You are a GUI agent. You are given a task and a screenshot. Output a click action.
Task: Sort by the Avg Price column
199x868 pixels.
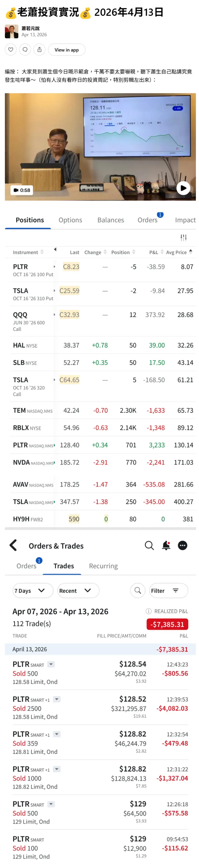coord(179,252)
